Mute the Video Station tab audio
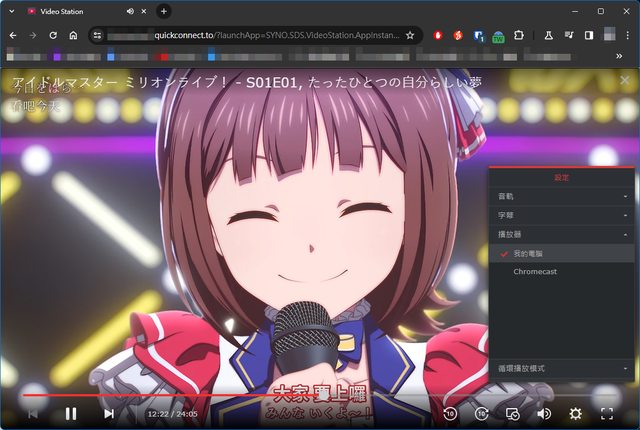This screenshot has width=640, height=430. 126,11
